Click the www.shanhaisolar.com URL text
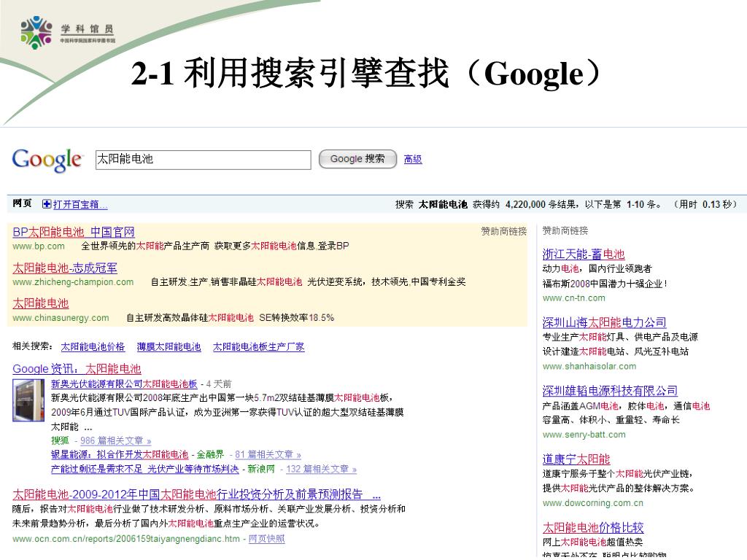 [589, 366]
